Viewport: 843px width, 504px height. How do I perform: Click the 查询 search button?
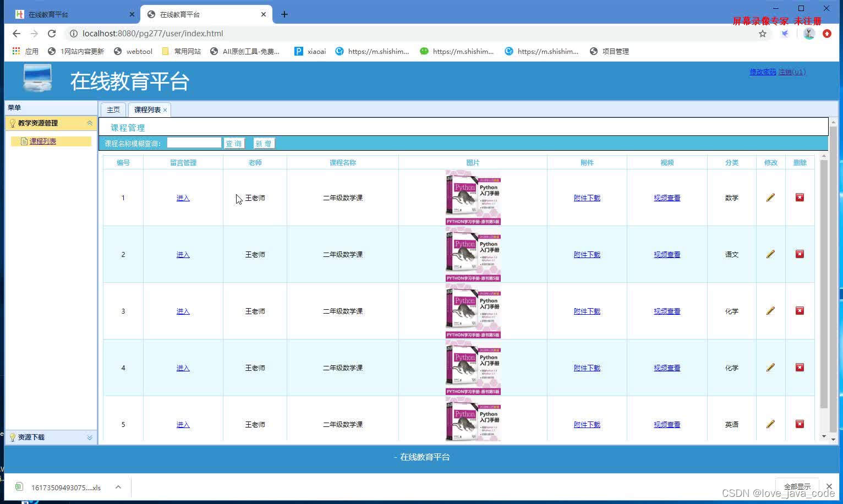234,144
